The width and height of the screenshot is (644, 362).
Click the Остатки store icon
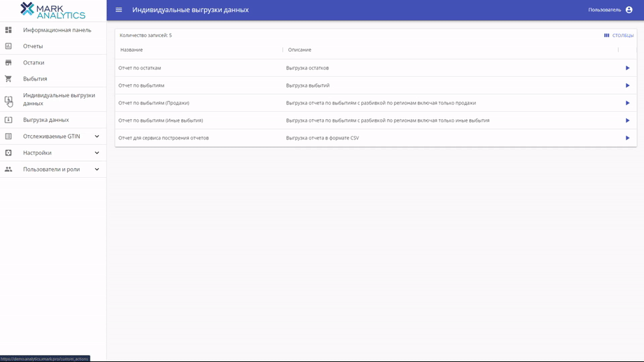click(8, 62)
